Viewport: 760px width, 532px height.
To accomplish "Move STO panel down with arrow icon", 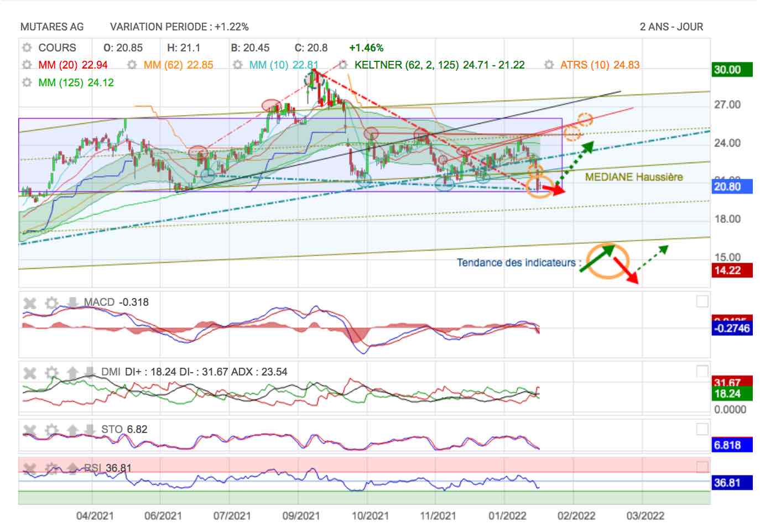I will pos(89,430).
